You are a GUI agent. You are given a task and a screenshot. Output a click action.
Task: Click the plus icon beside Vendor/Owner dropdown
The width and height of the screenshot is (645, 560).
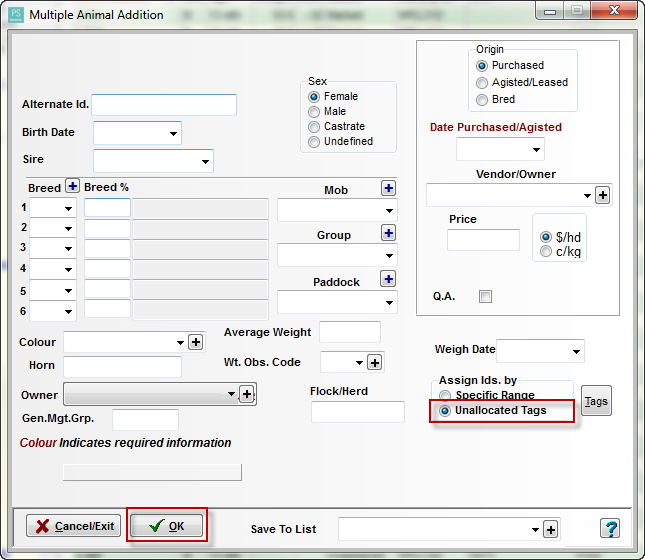click(x=602, y=195)
